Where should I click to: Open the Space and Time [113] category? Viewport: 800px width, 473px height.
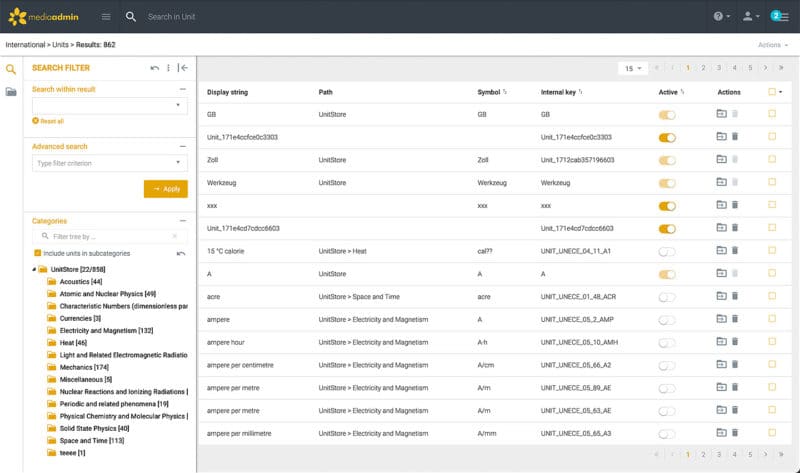point(92,441)
